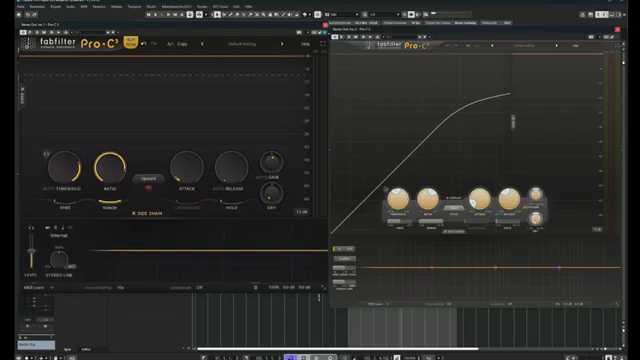Toggle A/B state in Pro-C 2
Screen dimensions: 640x360
468,46
